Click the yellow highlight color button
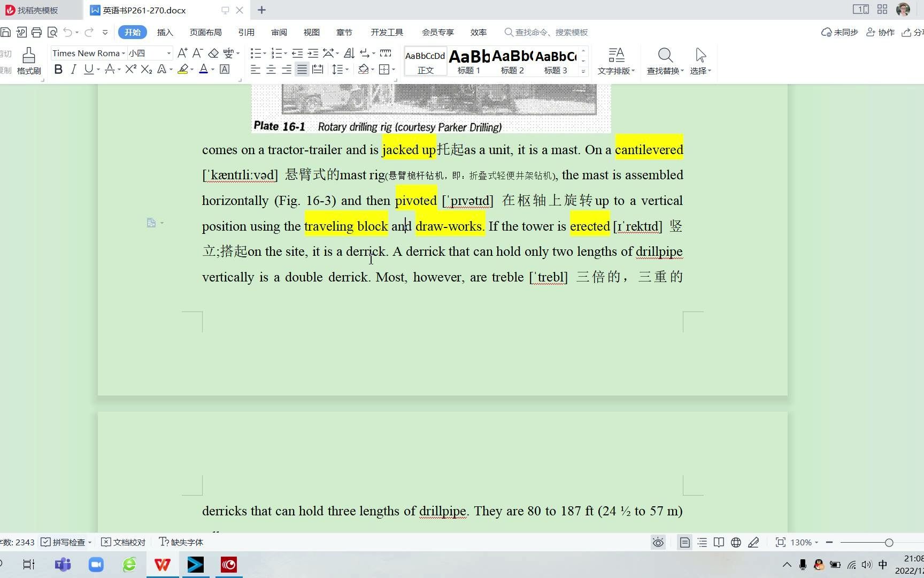924x578 pixels. [183, 69]
